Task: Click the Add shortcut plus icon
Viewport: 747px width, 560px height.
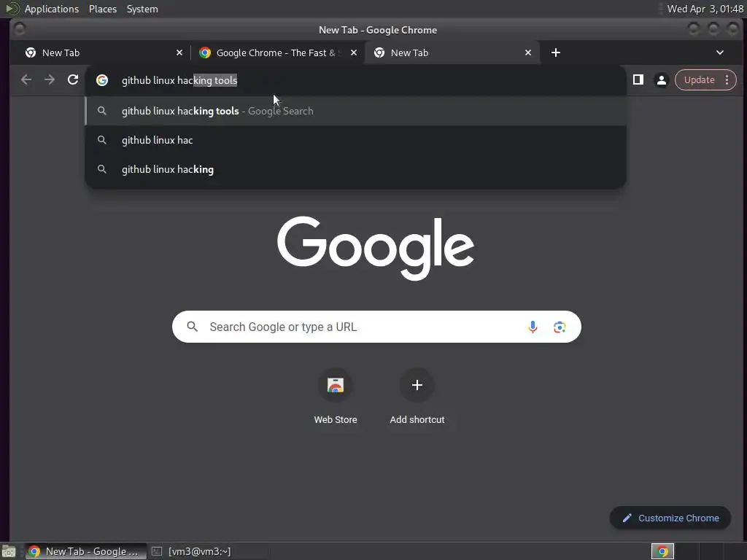Action: [417, 385]
